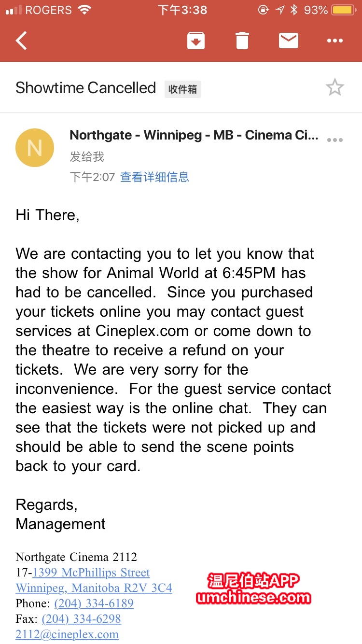Tap the sender avatar with letter N
362x644 pixels.
[35, 148]
